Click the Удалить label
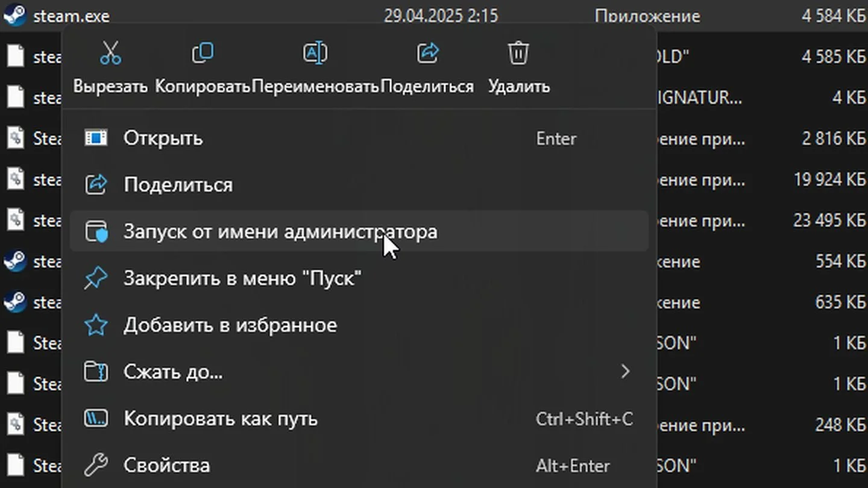This screenshot has width=868, height=488. (x=518, y=87)
